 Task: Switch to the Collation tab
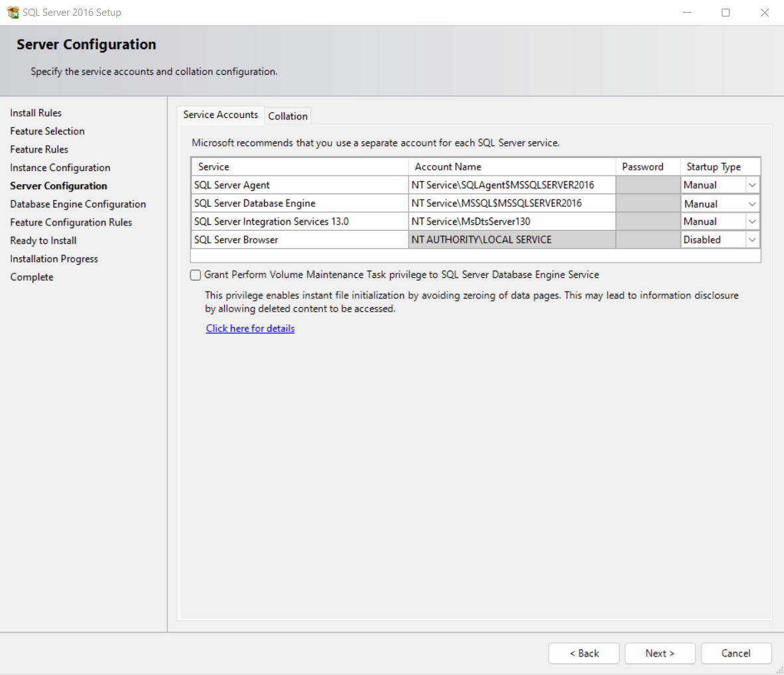pyautogui.click(x=287, y=116)
